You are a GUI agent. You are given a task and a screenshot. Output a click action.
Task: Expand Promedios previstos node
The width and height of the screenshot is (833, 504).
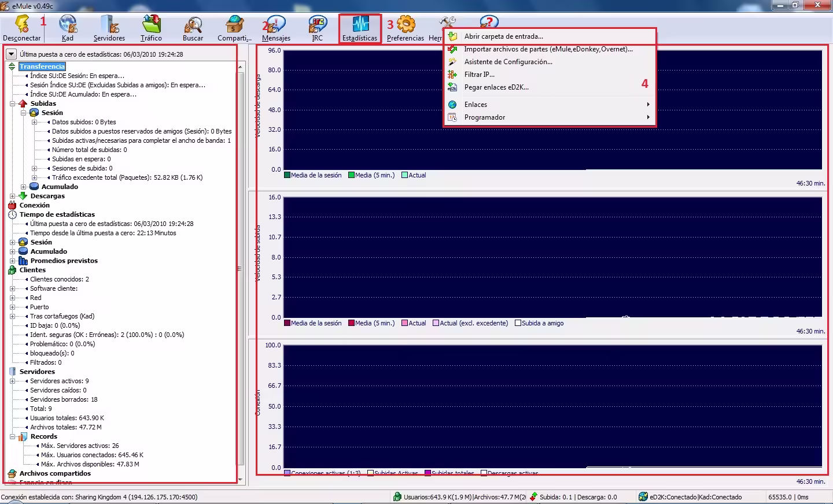(12, 261)
